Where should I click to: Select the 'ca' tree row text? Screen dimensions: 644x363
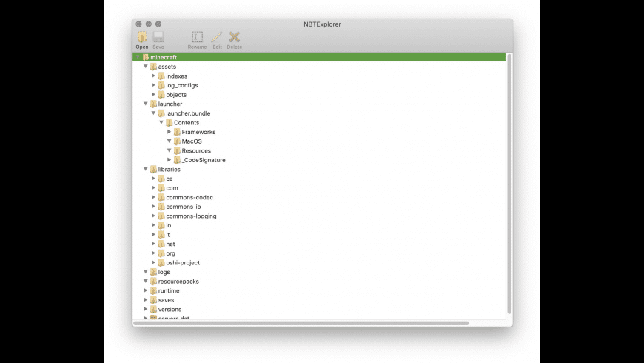[170, 179]
